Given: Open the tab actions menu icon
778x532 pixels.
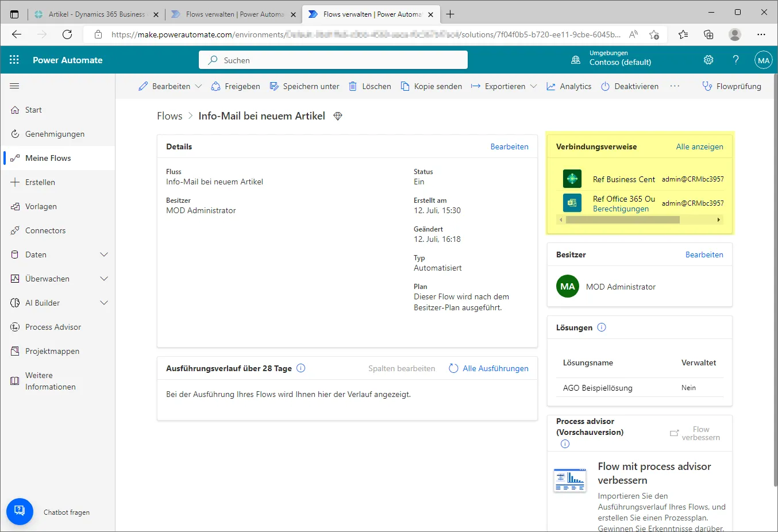Looking at the screenshot, I should (x=14, y=14).
